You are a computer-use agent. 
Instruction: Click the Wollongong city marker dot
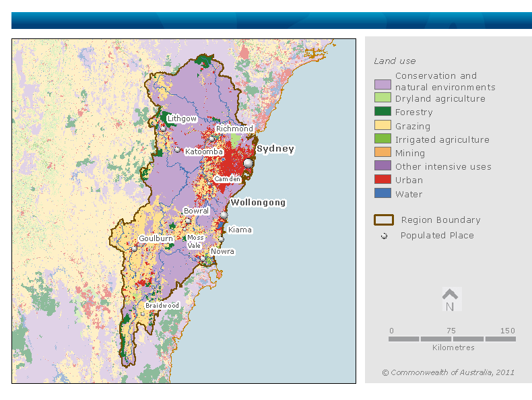pyautogui.click(x=224, y=215)
